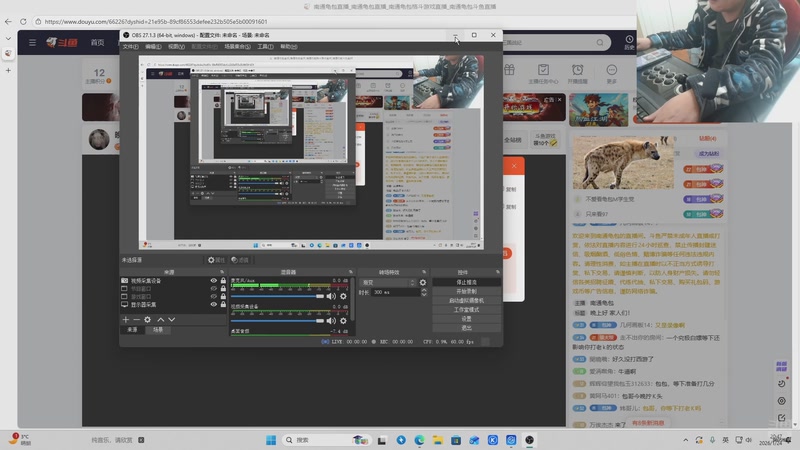The height and width of the screenshot is (450, 800).
Task: Close the ad banner with X
Action: click(560, 99)
